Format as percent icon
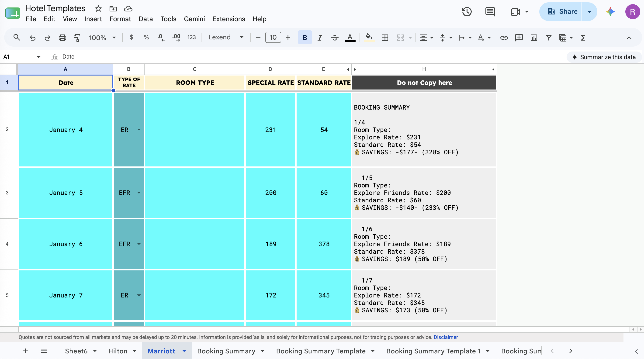The height and width of the screenshot is (359, 644). [146, 38]
